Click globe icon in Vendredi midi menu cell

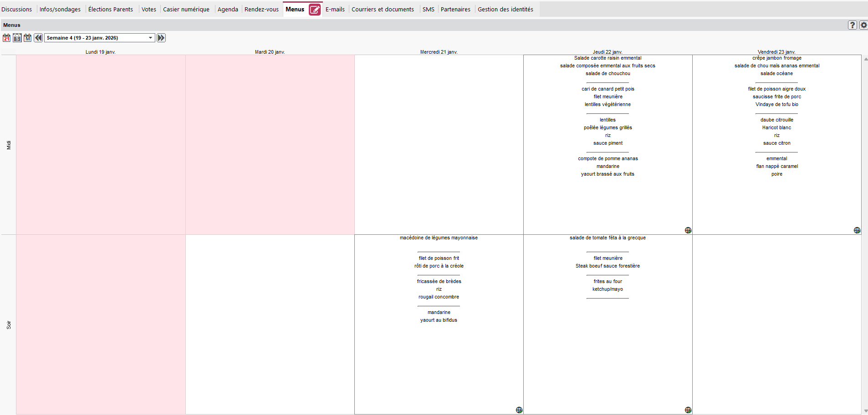[857, 230]
